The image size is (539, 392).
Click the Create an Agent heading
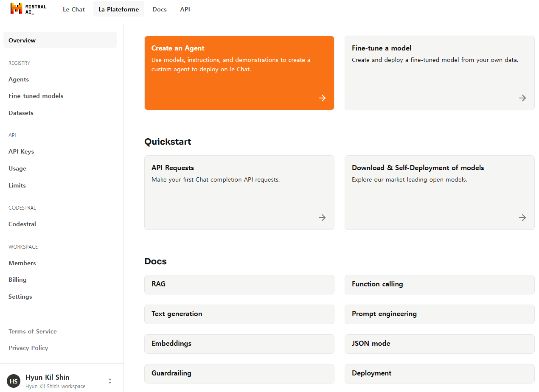coord(178,48)
